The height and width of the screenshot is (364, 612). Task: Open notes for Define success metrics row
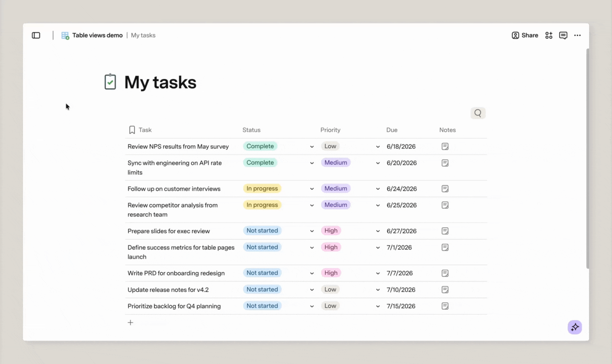(x=445, y=247)
